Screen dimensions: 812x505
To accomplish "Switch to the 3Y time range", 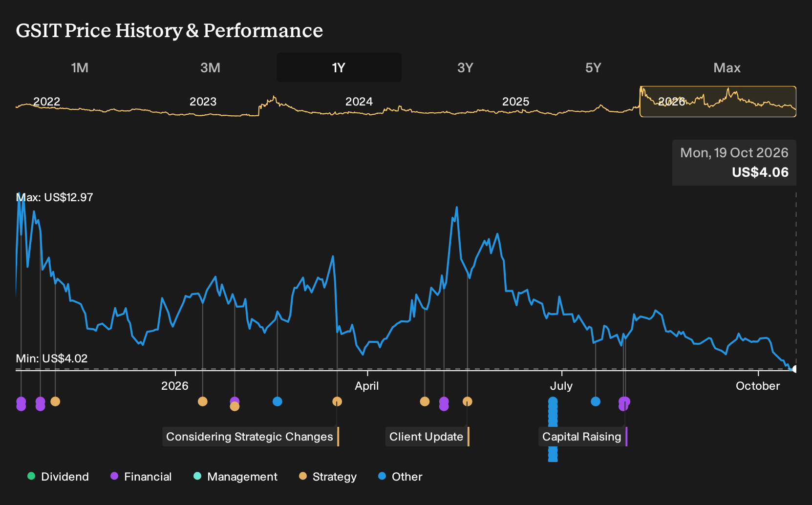I will (465, 67).
